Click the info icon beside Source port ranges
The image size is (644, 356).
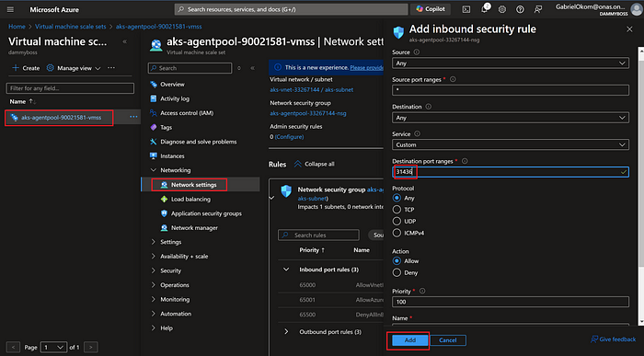pyautogui.click(x=453, y=79)
